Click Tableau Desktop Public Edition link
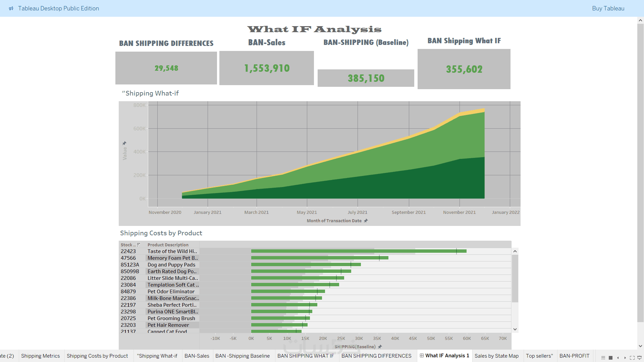Screen dimensions: 644x362 click(58, 8)
